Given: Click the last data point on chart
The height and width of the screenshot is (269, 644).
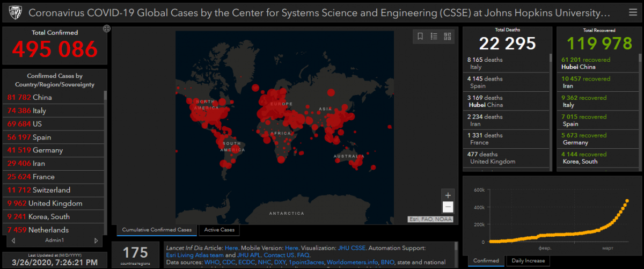Looking at the screenshot, I should pyautogui.click(x=627, y=201).
